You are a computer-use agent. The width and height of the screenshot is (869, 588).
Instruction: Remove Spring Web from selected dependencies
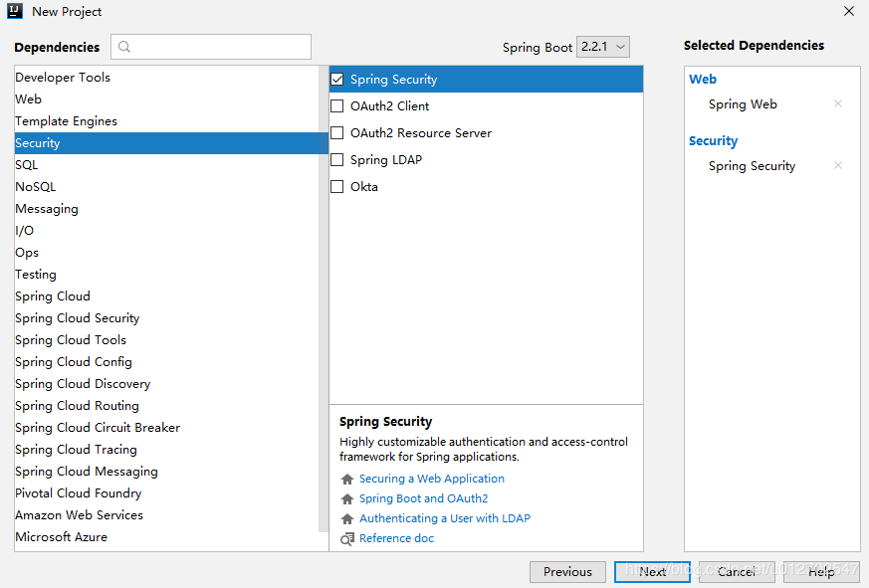[838, 104]
